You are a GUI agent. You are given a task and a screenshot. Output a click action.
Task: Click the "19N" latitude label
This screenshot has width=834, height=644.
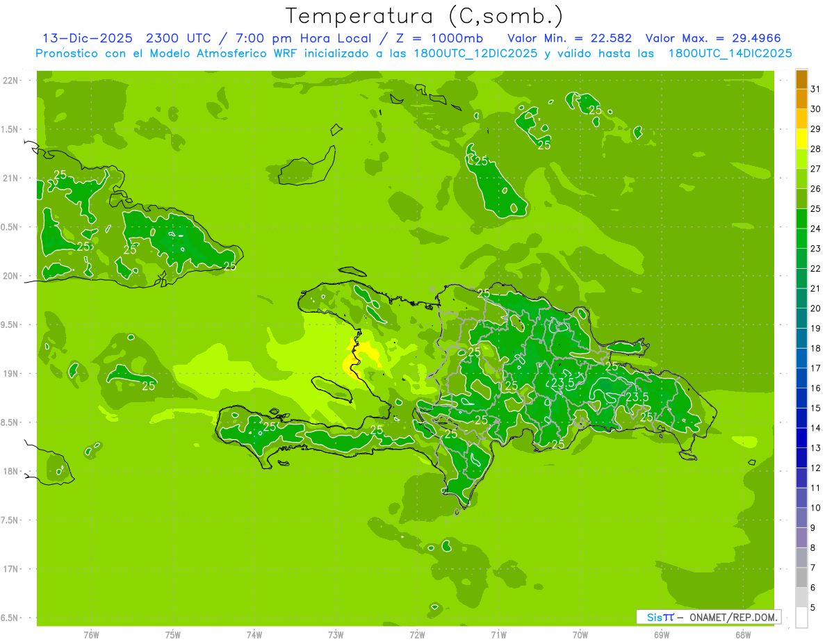(10, 374)
